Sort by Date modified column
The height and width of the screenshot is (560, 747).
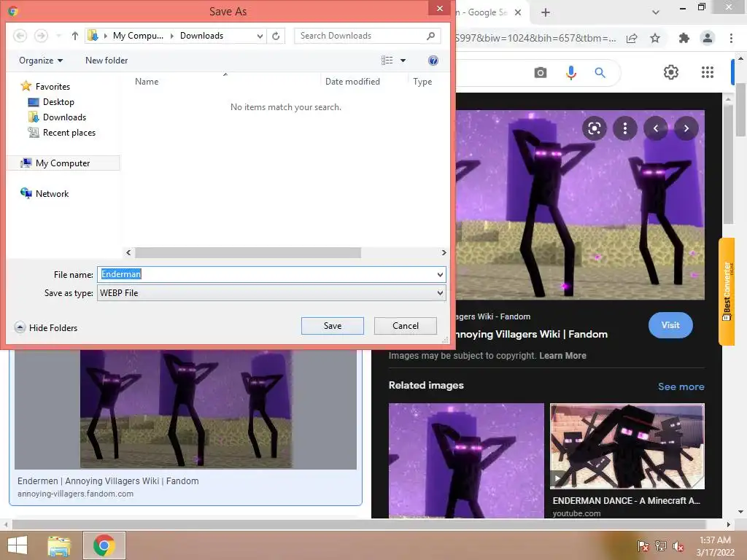[x=352, y=82]
